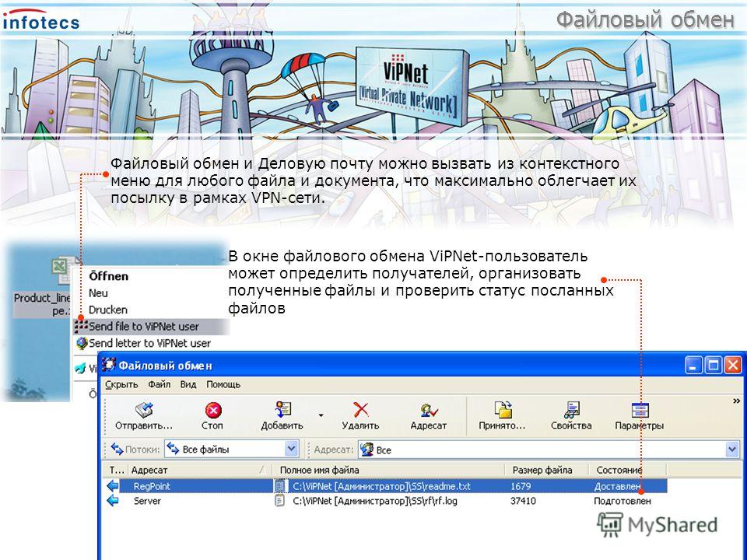Click the blue arrow icon in Server row
The height and width of the screenshot is (560, 747).
(x=113, y=500)
